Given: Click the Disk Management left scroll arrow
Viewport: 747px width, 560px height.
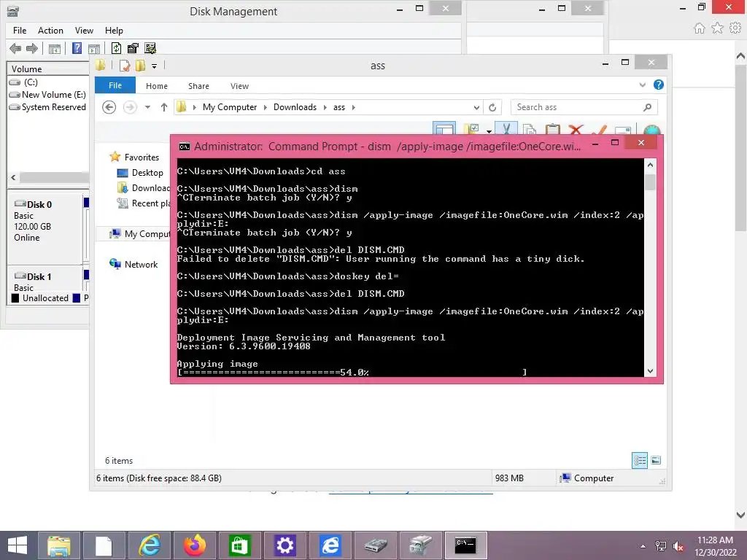Looking at the screenshot, I should click(13, 177).
